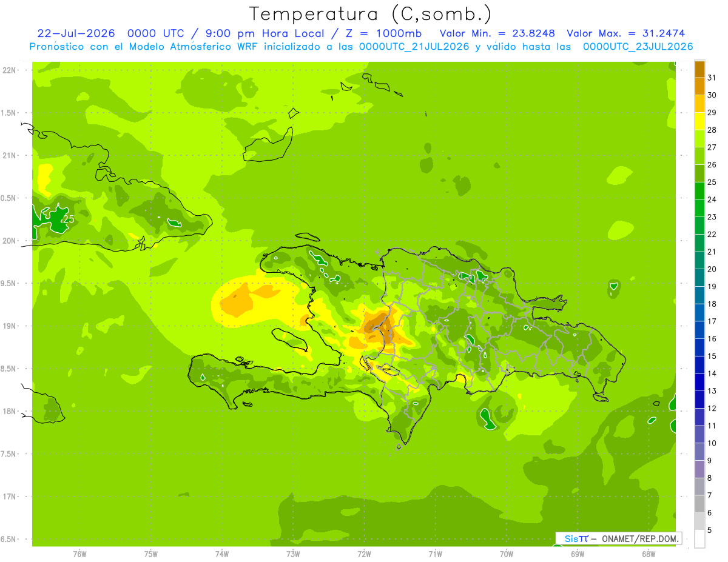The image size is (728, 562).
Task: Click the colorbar label "12"
Action: point(712,409)
